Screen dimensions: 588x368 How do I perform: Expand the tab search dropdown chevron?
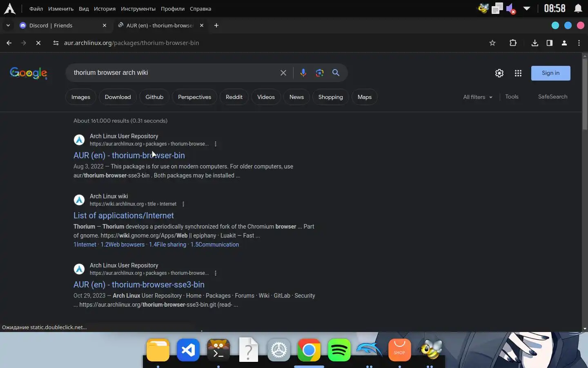[x=8, y=25]
